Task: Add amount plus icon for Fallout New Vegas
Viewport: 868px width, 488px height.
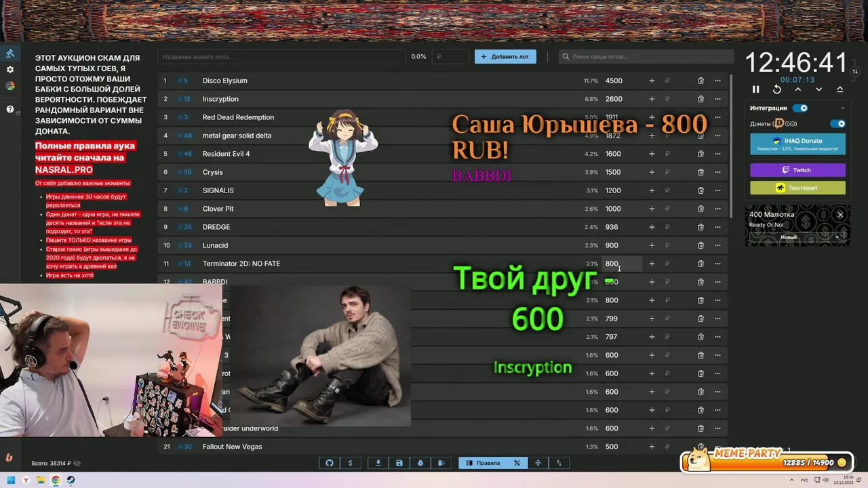Action: coord(652,447)
